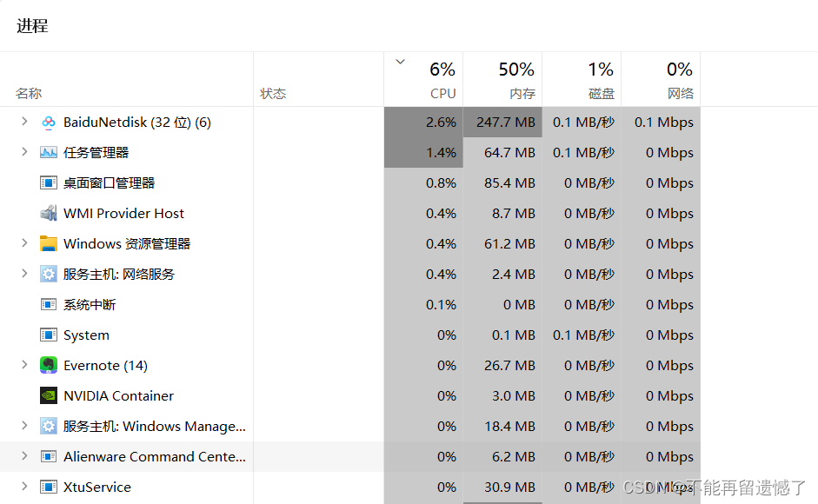This screenshot has height=504, width=818.
Task: Click the 2.4 MB memory value
Action: coord(514,274)
